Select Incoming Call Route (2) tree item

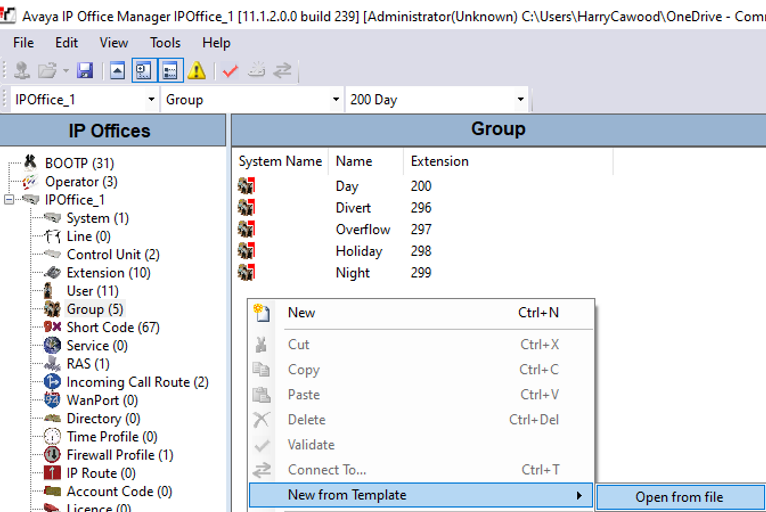click(137, 382)
